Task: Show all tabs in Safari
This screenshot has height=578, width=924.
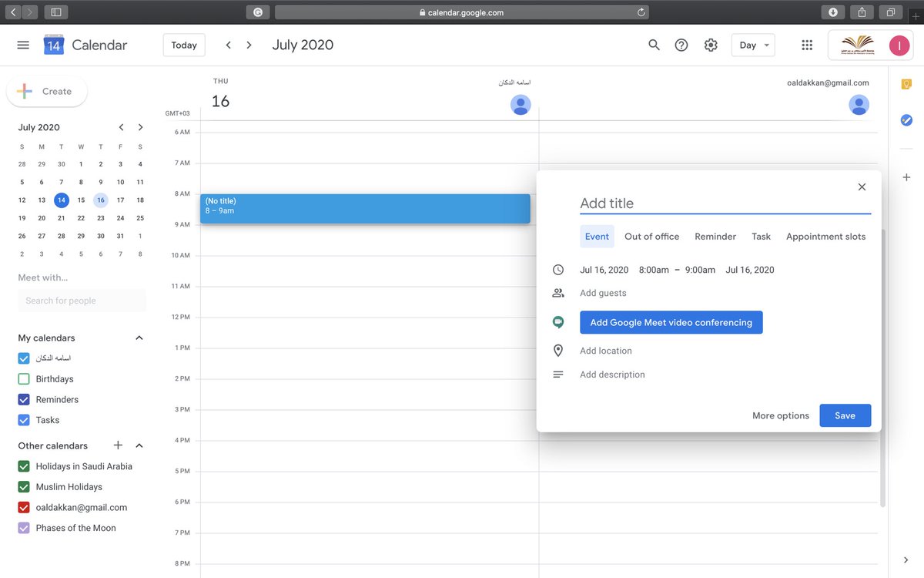Action: pos(890,12)
